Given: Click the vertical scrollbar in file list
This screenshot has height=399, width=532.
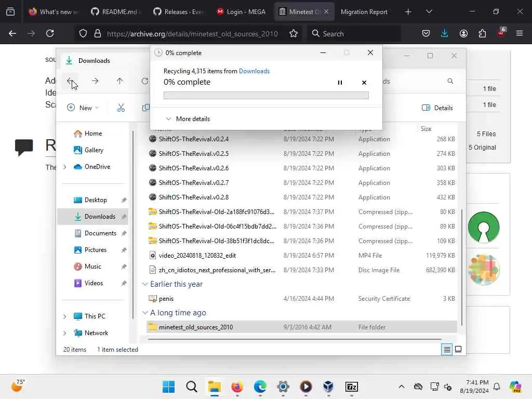Looking at the screenshot, I should click(461, 268).
